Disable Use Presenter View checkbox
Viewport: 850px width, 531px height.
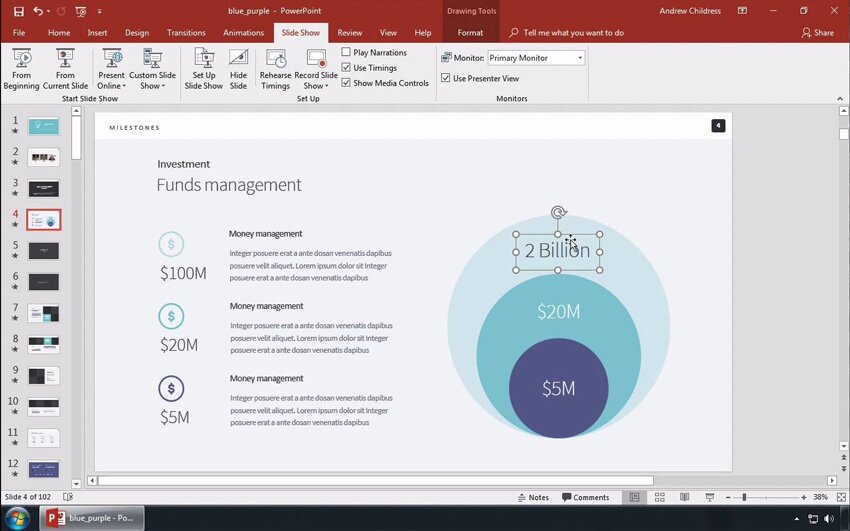pos(446,78)
